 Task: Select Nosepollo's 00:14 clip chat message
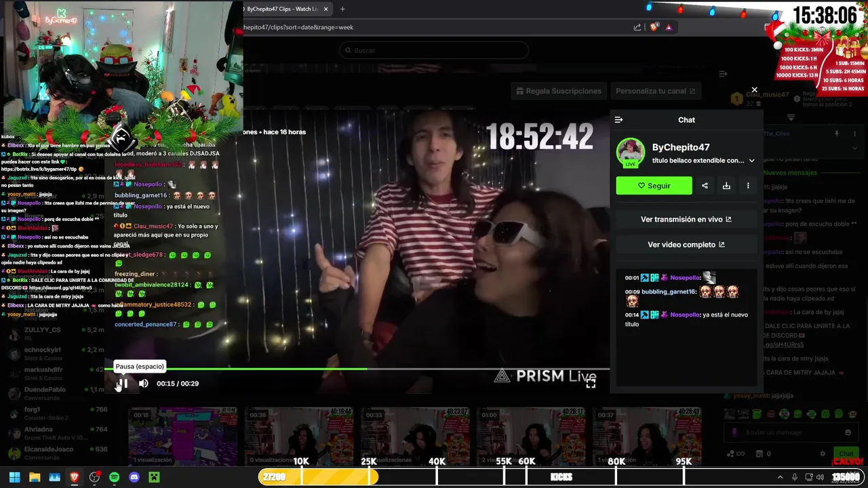pyautogui.click(x=686, y=319)
